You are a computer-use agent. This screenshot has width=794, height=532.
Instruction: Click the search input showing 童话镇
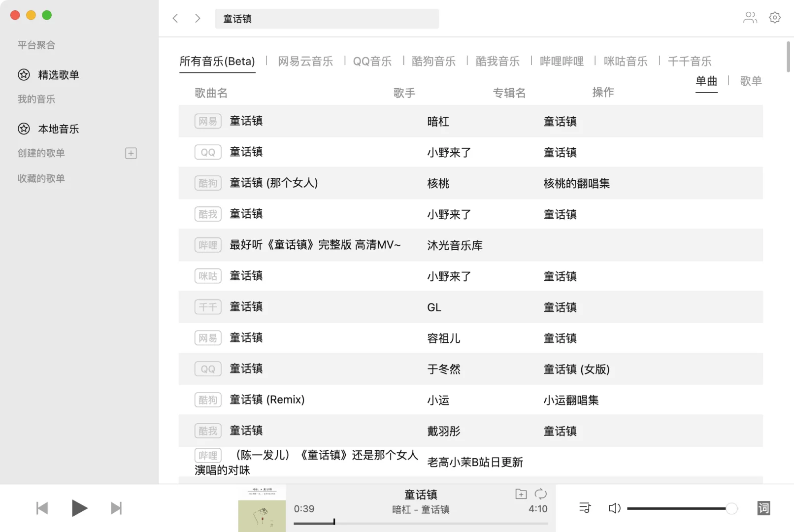point(327,18)
